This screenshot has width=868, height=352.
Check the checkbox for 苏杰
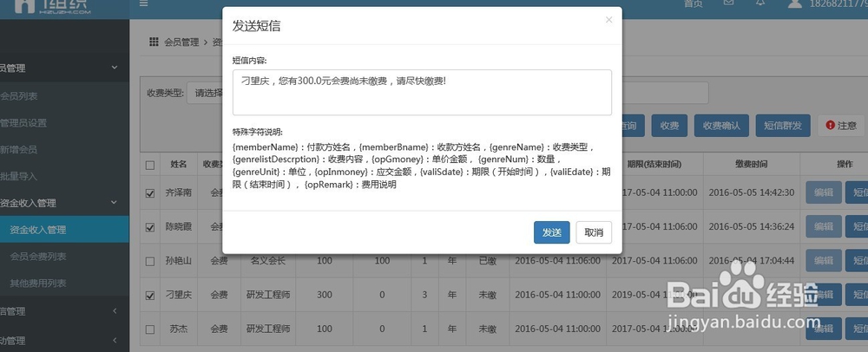(x=150, y=329)
